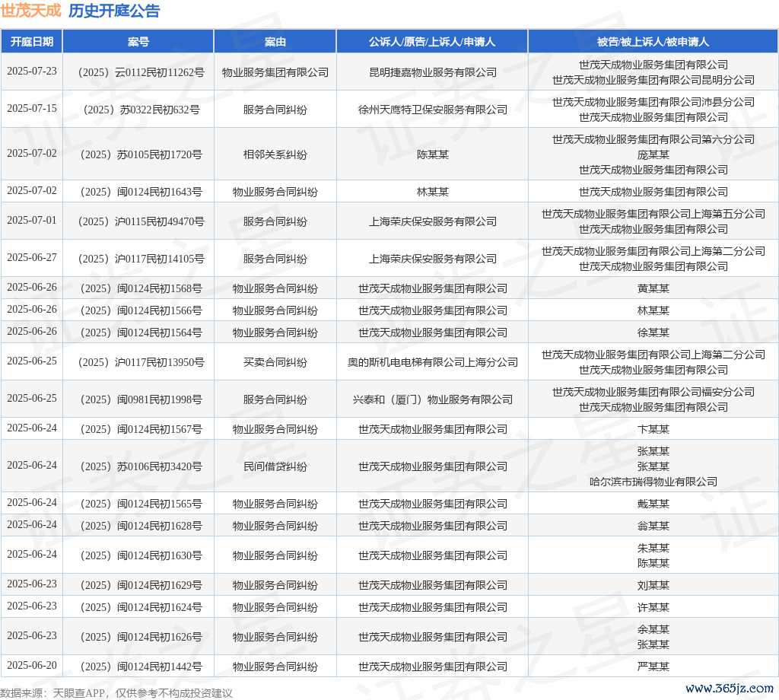Click the 2025-07-23 hearing date cell

pos(32,72)
